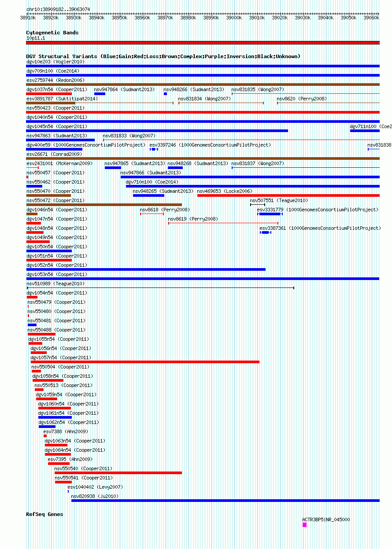The height and width of the screenshot is (549, 392).
Task: Click the esv3891787 (Suktitipat2014) label
Action: pyautogui.click(x=62, y=99)
